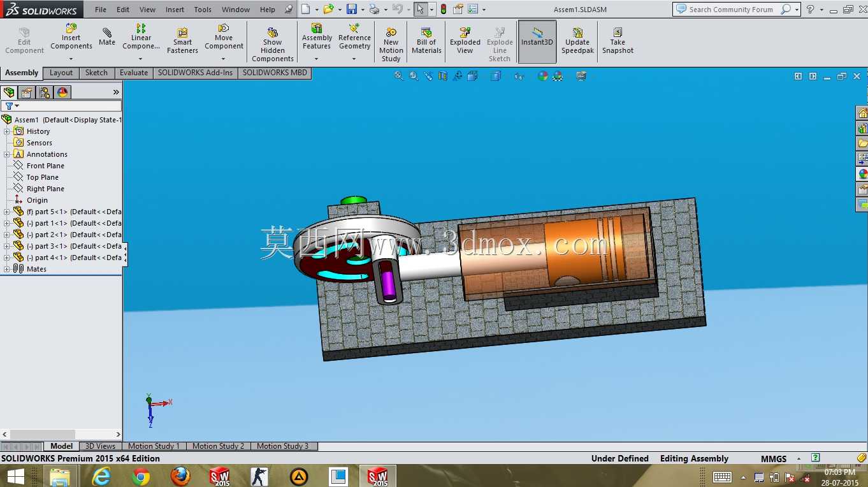The width and height of the screenshot is (868, 487).
Task: Open the Exploded View tool
Action: coord(465,41)
